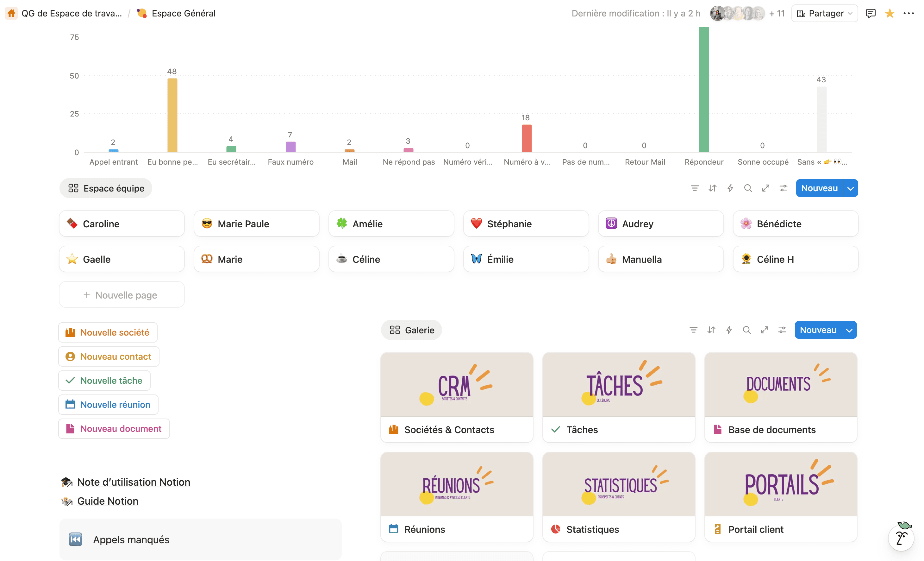Image resolution: width=924 pixels, height=561 pixels.
Task: Click the search icon in Galerie toolbar
Action: 746,330
